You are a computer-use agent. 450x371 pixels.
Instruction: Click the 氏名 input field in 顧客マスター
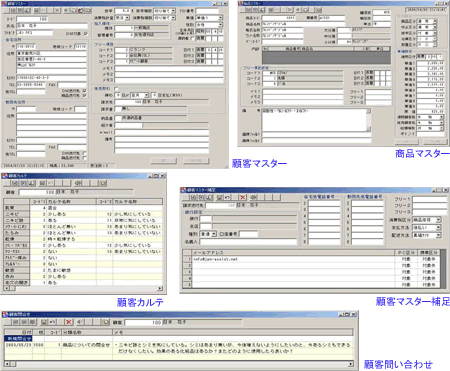(52, 26)
